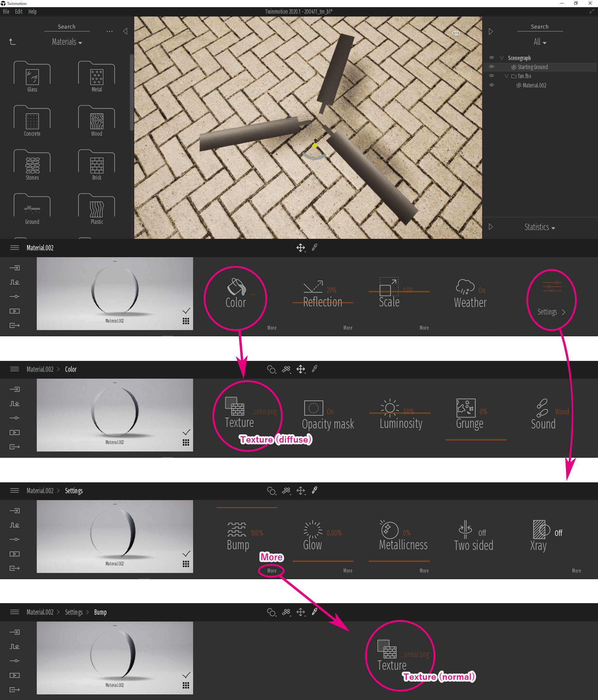Click Material.002 in the Color breadcrumb
The height and width of the screenshot is (700, 598).
(40, 369)
